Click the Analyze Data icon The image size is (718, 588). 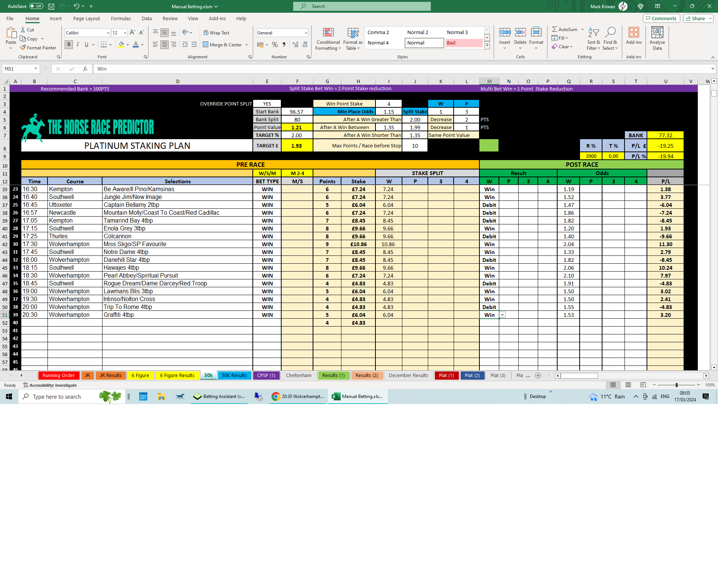[x=657, y=33]
